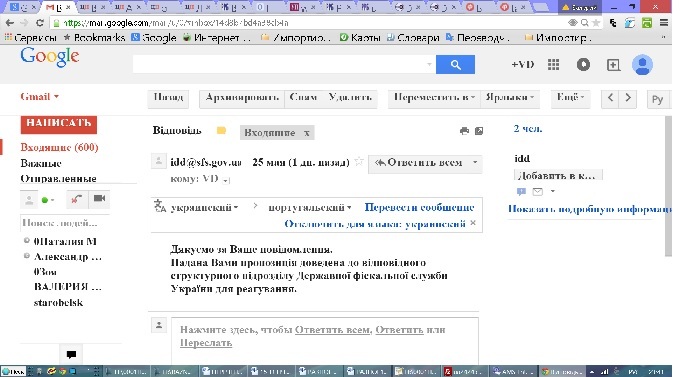The width and height of the screenshot is (681, 377).
Task: Click the Удалить button
Action: pos(350,97)
